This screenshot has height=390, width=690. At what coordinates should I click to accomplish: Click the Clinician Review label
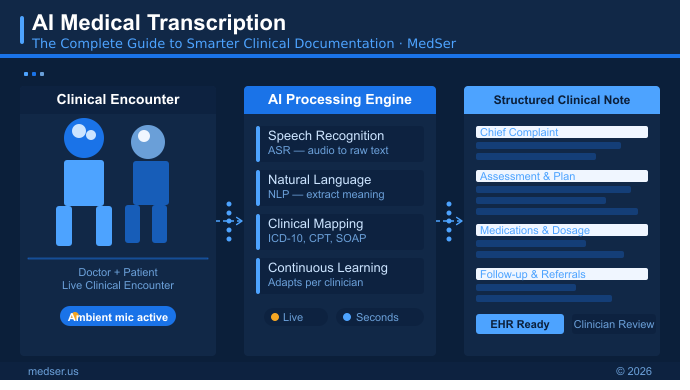pos(613,324)
